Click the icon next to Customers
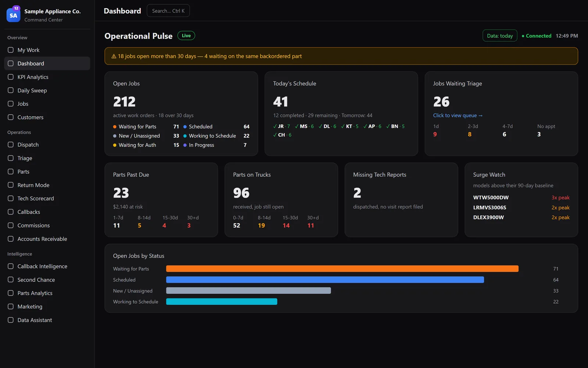The image size is (588, 368). [11, 117]
